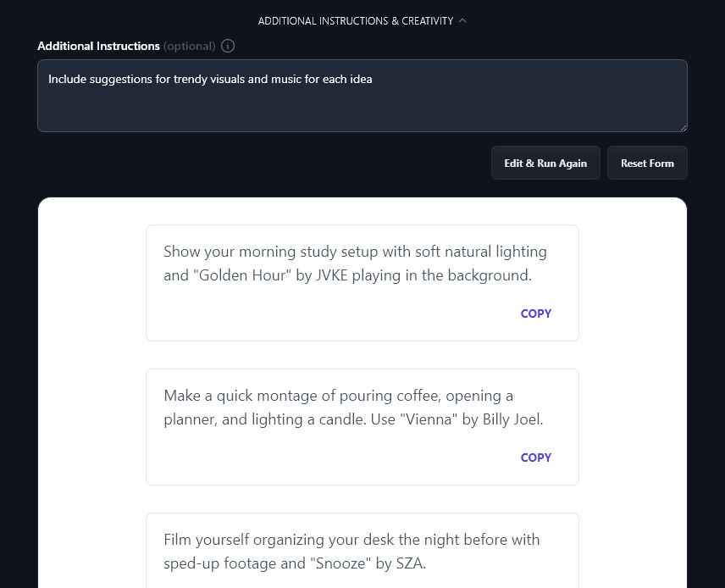Select the morning study setup idea text

click(355, 252)
